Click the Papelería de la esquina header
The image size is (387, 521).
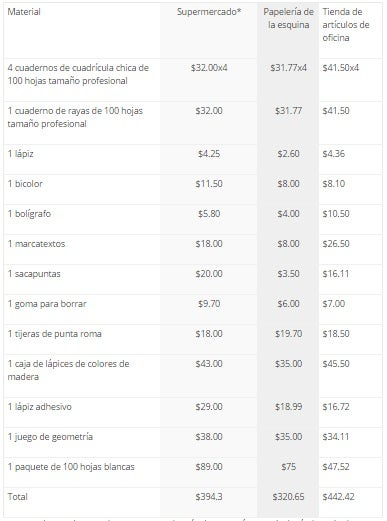(x=288, y=18)
